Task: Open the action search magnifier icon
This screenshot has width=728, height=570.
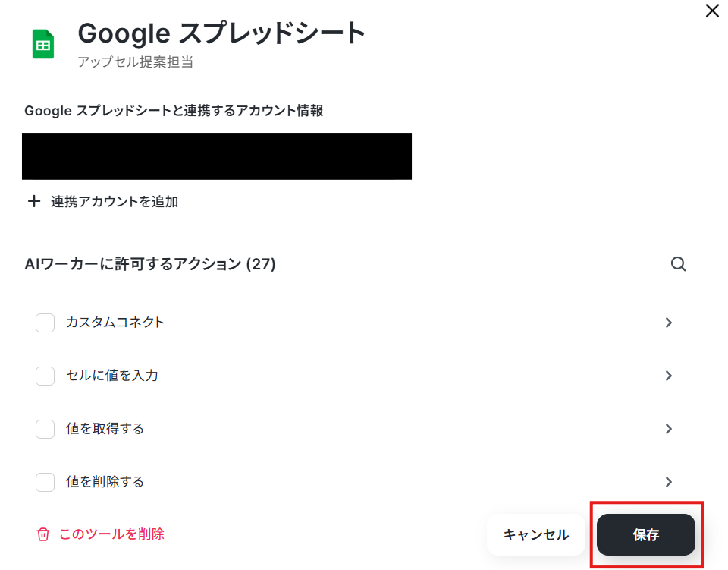Action: (678, 264)
